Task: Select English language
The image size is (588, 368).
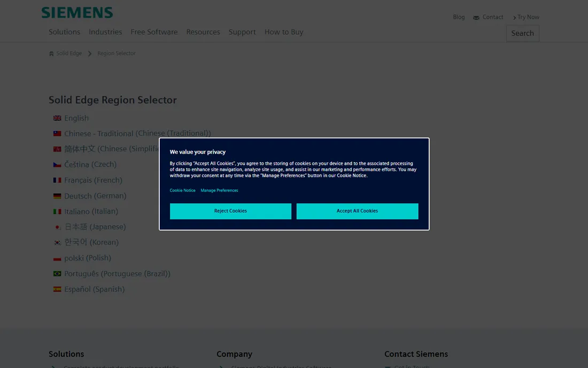Action: (76, 118)
